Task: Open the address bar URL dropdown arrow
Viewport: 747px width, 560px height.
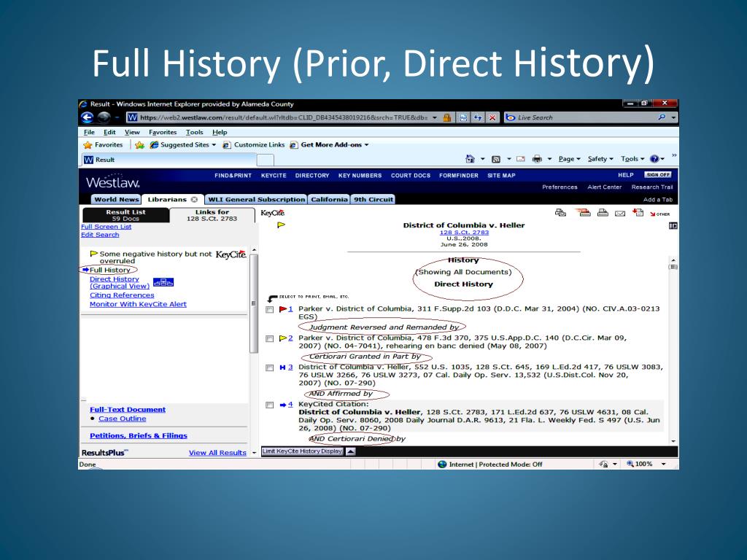Action: 435,117
